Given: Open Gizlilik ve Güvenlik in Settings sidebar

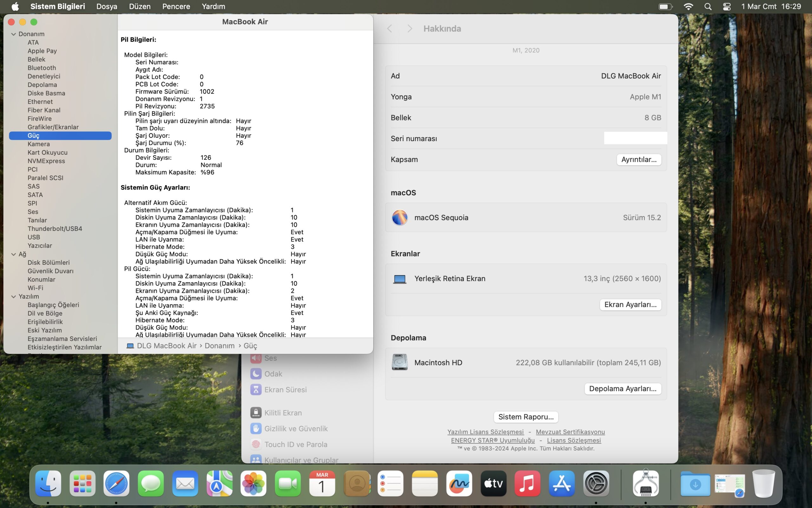Looking at the screenshot, I should pos(289,429).
